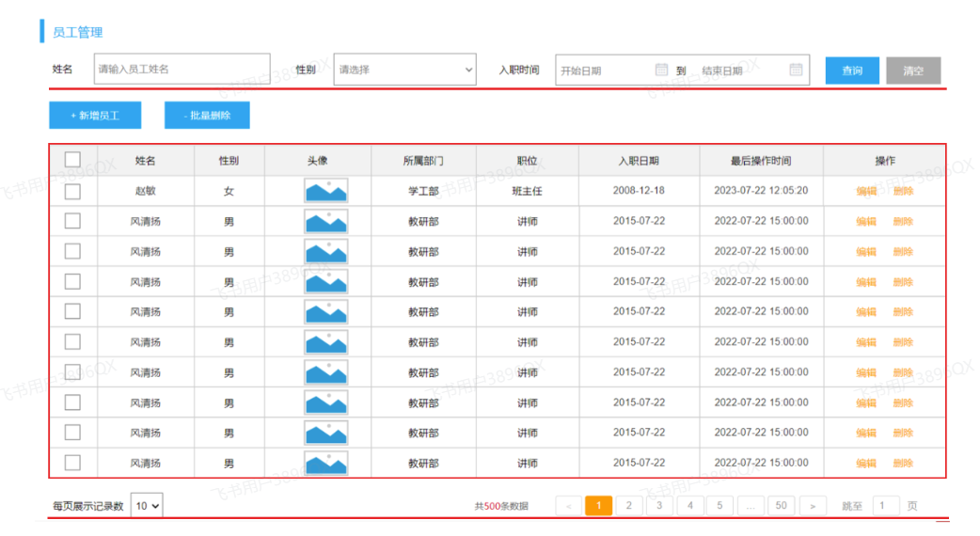Click the 学工部 department cell
The width and height of the screenshot is (980, 536).
pos(423,191)
